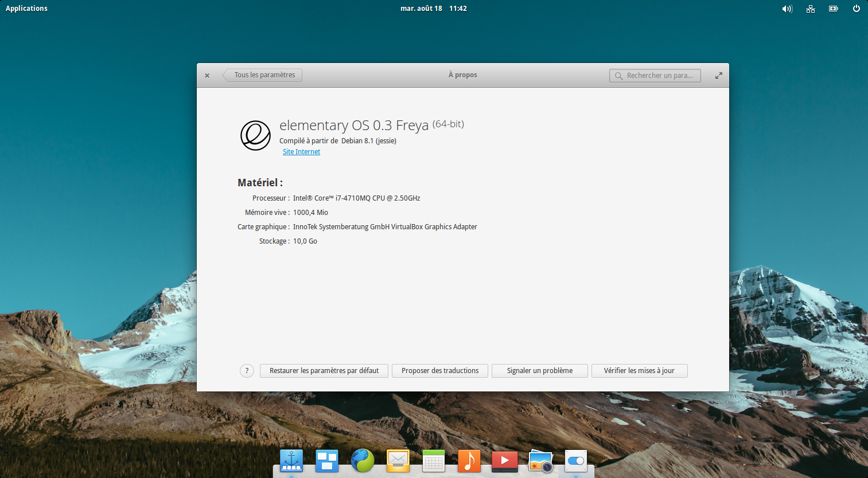Viewport: 868px width, 478px height.
Task: Open the Mail app in dock
Action: (x=398, y=461)
